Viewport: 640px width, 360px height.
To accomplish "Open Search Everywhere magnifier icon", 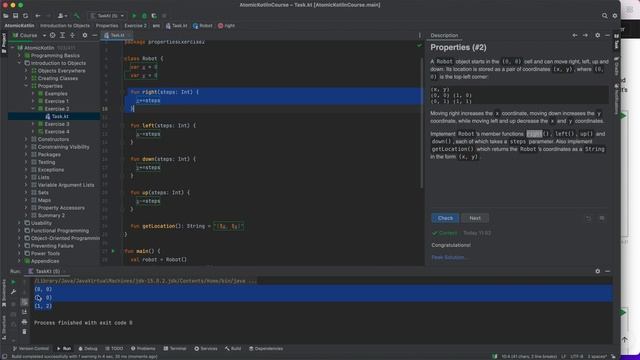I will click(x=604, y=16).
